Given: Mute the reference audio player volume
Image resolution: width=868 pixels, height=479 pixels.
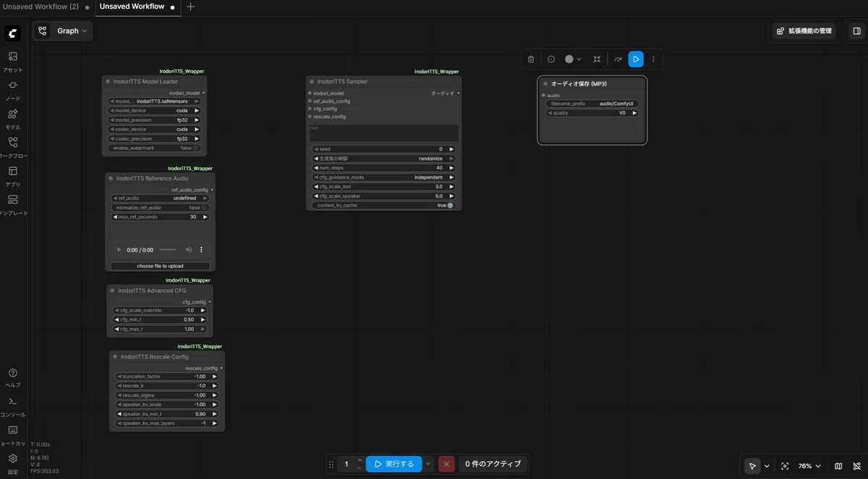Looking at the screenshot, I should pyautogui.click(x=189, y=250).
